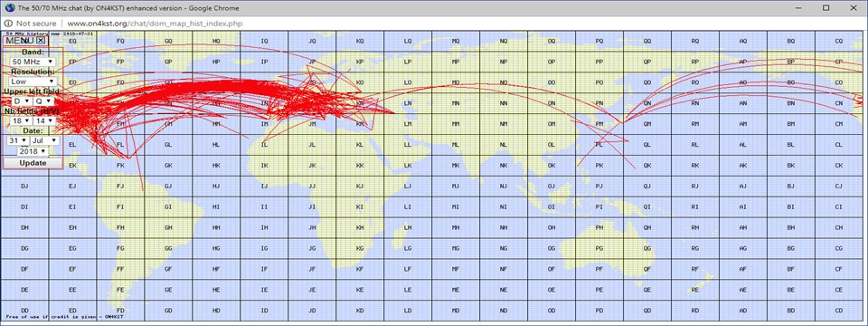Click the Update button
868x326 pixels.
33,163
